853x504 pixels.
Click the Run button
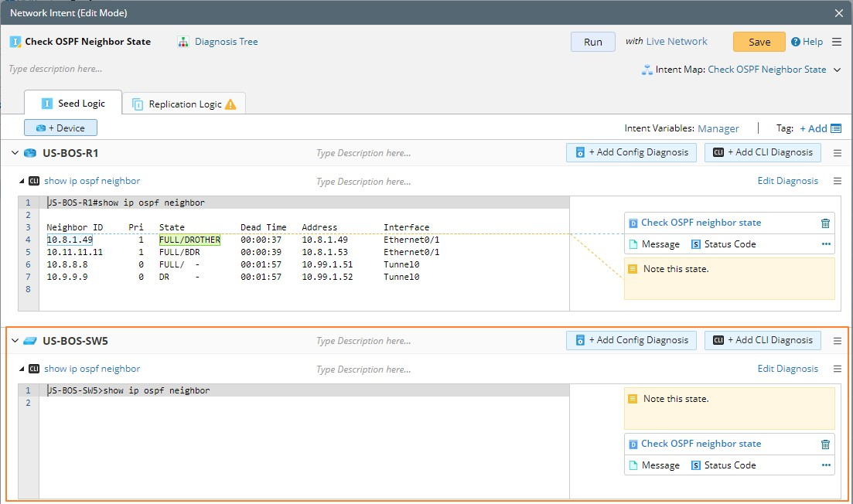coord(592,42)
